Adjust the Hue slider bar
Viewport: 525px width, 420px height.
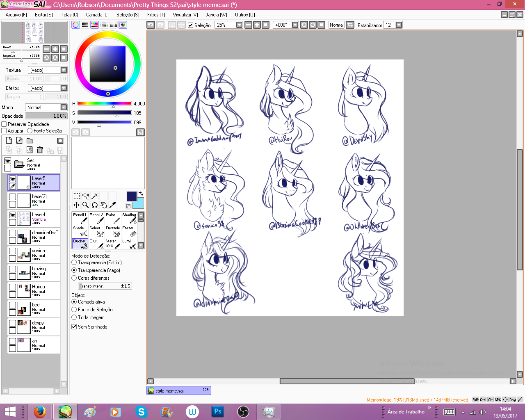tap(105, 103)
